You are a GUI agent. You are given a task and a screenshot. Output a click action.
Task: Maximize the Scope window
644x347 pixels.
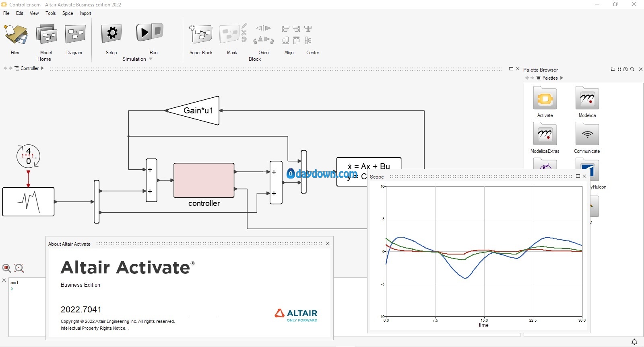tap(578, 176)
